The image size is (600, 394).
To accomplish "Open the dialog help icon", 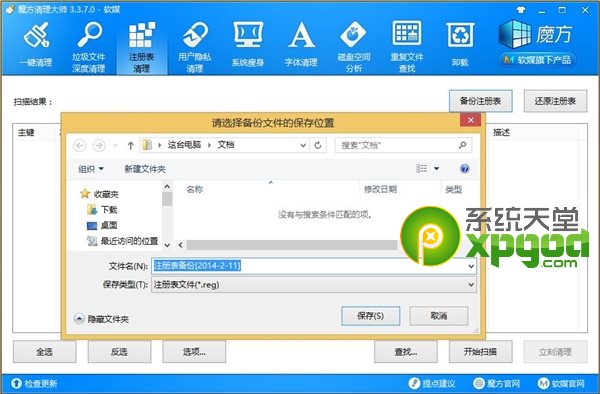I will click(x=465, y=169).
